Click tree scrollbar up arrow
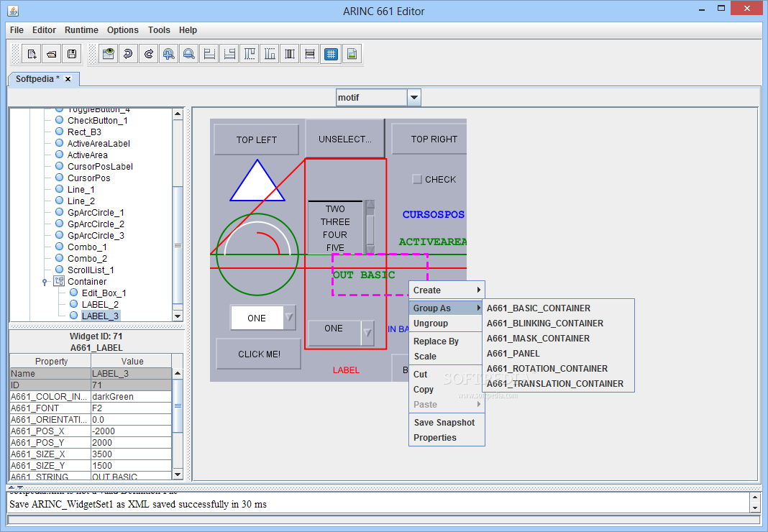 [x=178, y=114]
